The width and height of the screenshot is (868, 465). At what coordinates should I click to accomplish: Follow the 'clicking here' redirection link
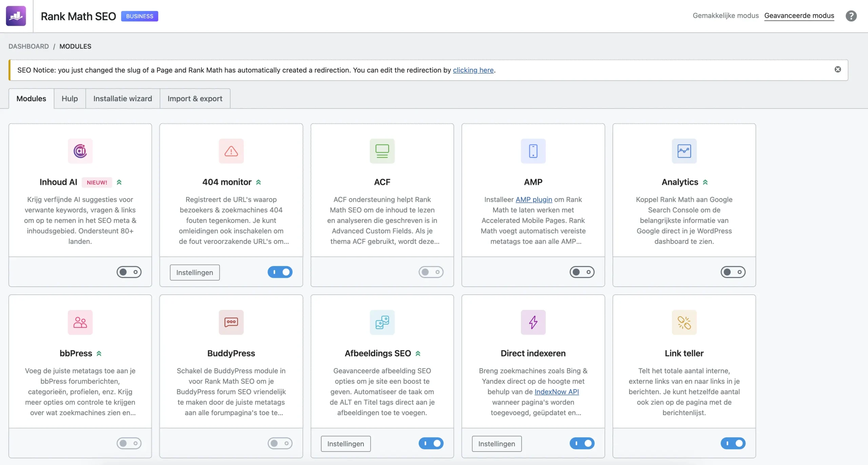coord(473,70)
